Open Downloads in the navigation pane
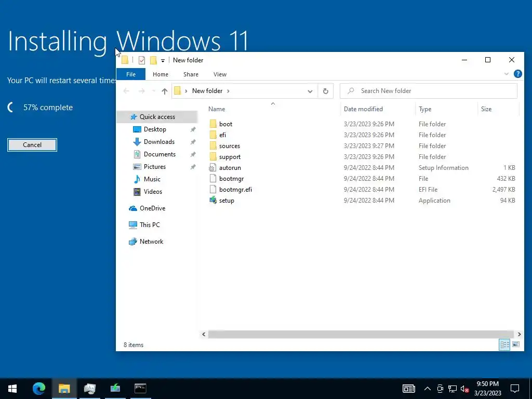Viewport: 532px width, 399px height. [x=159, y=142]
